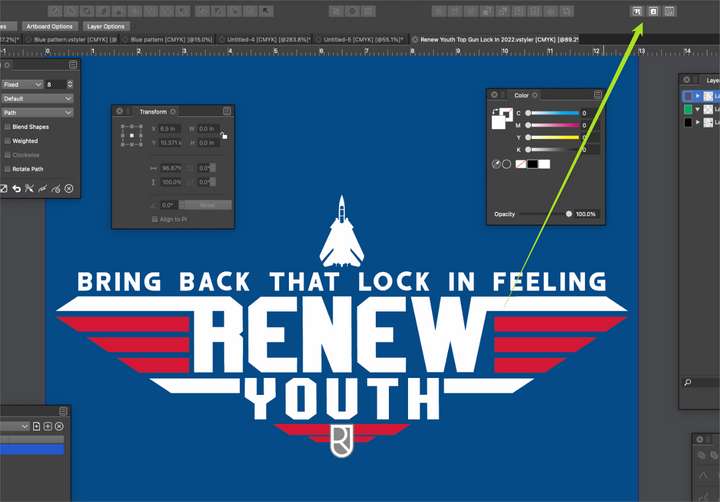
Task: Click the first bright icon in top-right toolbar group
Action: click(636, 11)
